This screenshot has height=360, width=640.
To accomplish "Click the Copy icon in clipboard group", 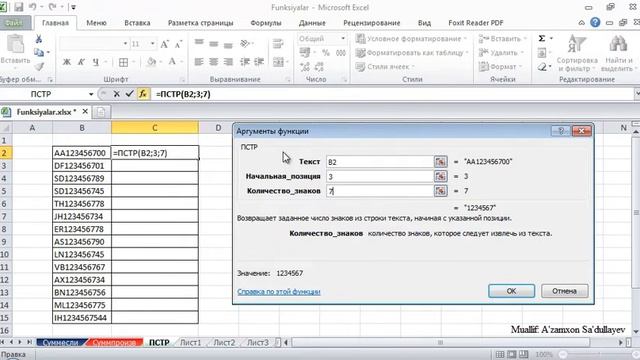I will (39, 52).
